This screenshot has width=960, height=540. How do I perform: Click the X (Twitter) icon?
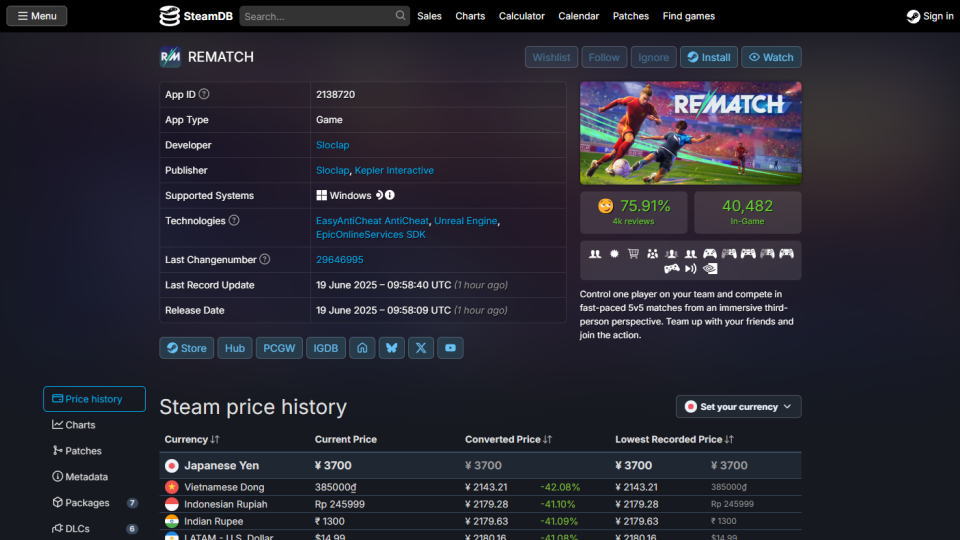(421, 348)
